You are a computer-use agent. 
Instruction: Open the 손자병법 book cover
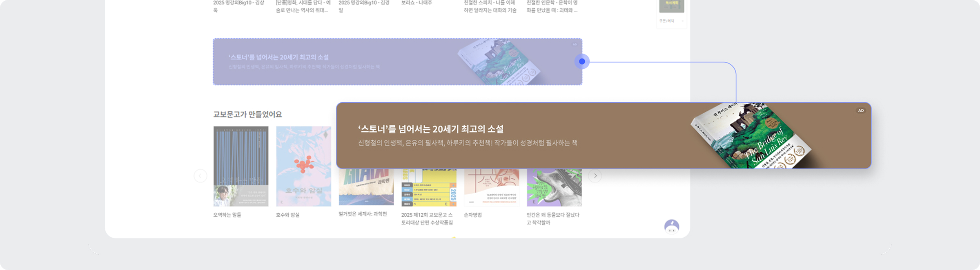(492, 187)
